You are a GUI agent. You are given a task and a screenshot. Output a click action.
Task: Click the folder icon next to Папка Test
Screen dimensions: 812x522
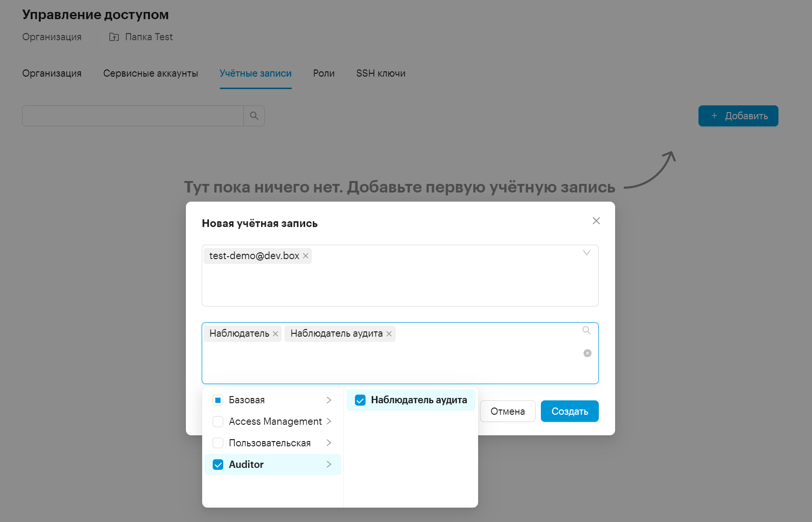(x=114, y=37)
